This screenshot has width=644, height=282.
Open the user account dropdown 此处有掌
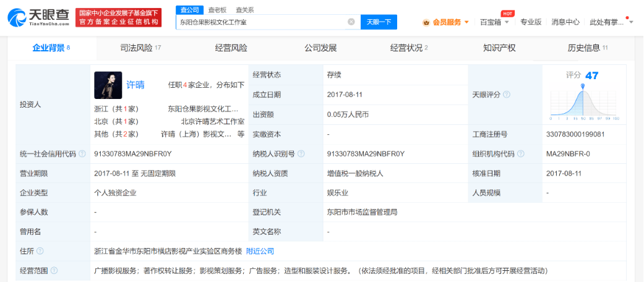(630, 22)
